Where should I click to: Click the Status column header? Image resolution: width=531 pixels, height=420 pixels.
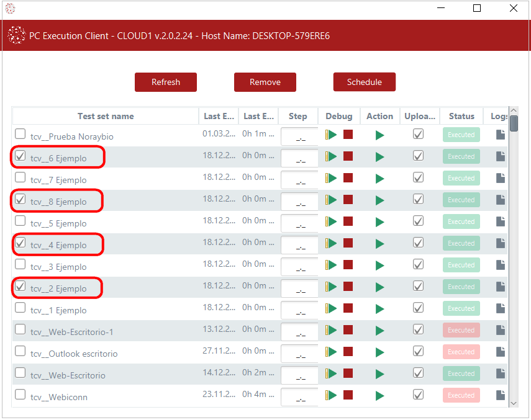(461, 116)
